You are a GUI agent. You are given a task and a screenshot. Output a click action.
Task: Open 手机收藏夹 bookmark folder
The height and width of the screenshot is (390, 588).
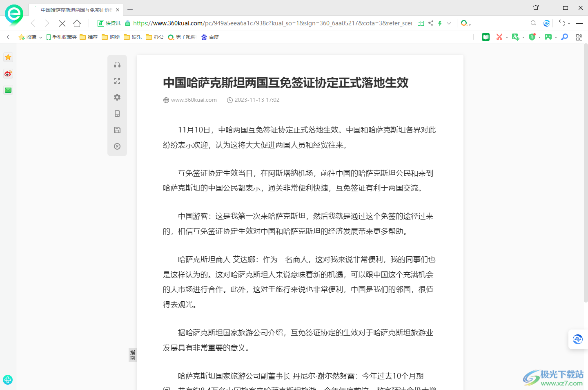61,37
